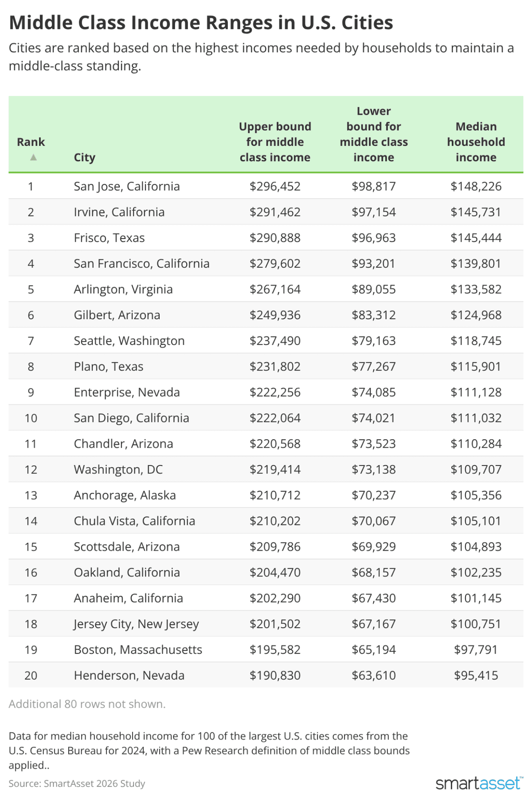Click the SmartAsset logo
Viewport: 532px width, 798px height.
pyautogui.click(x=479, y=783)
